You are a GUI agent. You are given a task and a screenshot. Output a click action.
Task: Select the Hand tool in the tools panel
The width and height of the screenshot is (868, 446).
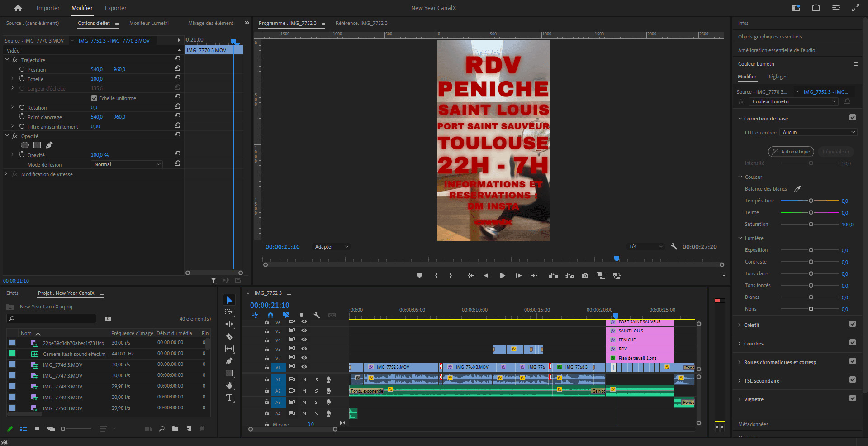click(229, 385)
